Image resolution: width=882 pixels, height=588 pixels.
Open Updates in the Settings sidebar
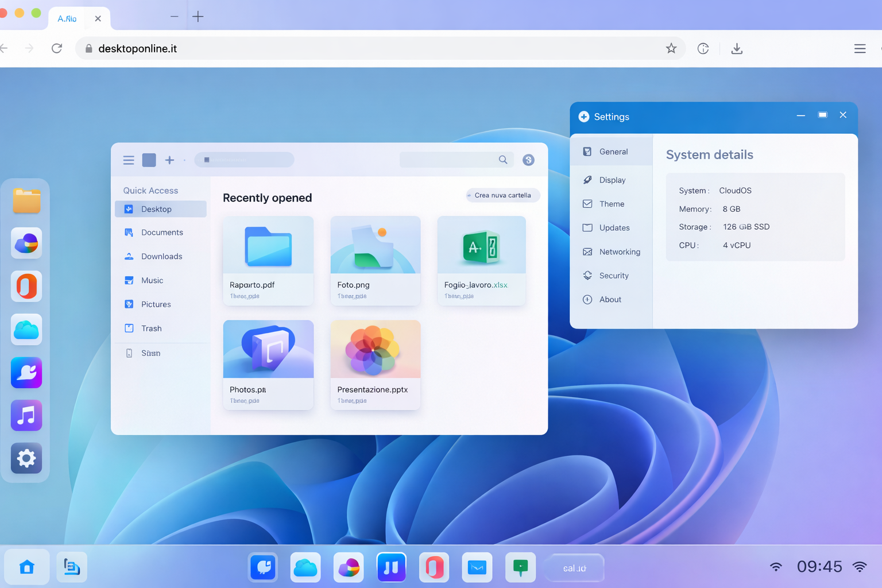614,227
